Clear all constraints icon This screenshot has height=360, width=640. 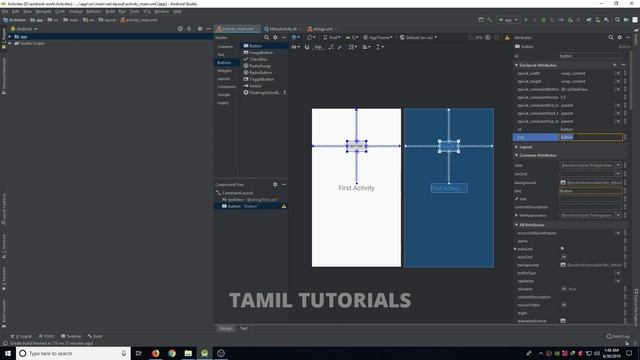331,47
